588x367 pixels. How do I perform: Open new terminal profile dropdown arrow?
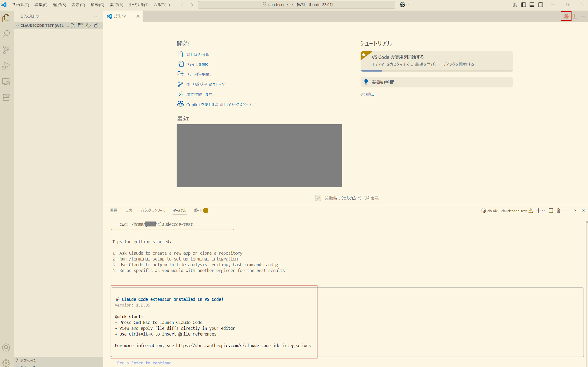(544, 211)
